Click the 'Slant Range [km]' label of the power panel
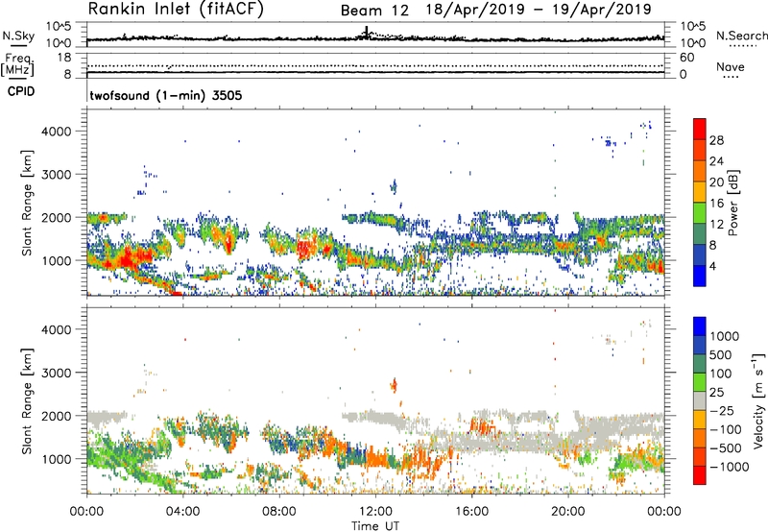 [27, 203]
